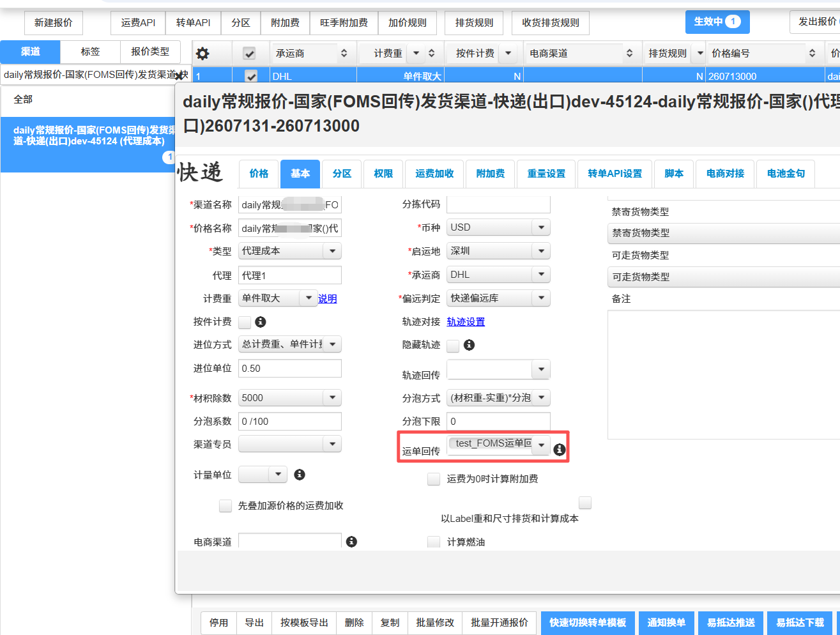Expand the 进位方式 dropdown
The image size is (840, 635).
(290, 344)
